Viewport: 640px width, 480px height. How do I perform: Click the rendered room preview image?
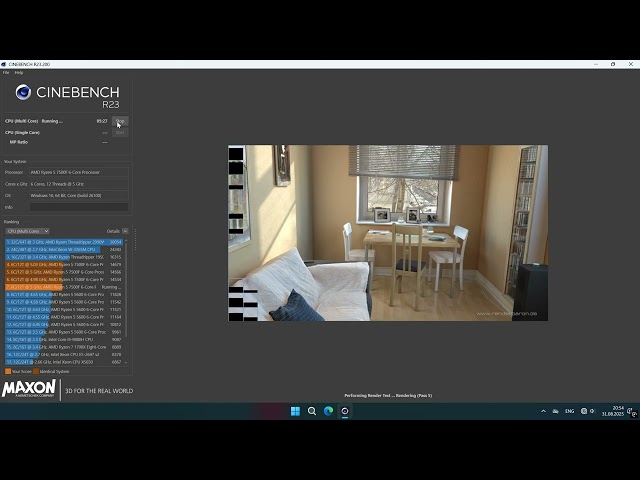click(x=388, y=233)
